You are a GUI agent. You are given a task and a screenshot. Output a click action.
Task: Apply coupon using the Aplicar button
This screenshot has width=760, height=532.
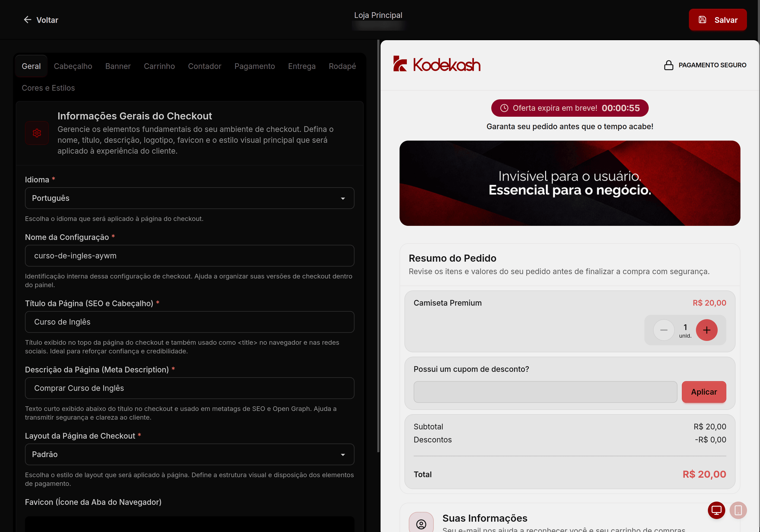[703, 392]
